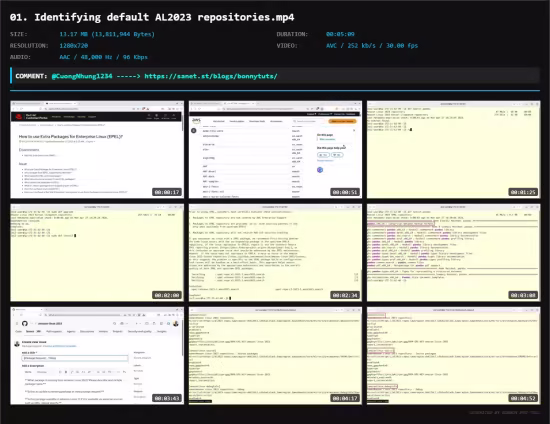Viewport: 550px width, 424px height.
Task: Click the '@CuongNhung1234' handle in the comment
Action: 82,76
